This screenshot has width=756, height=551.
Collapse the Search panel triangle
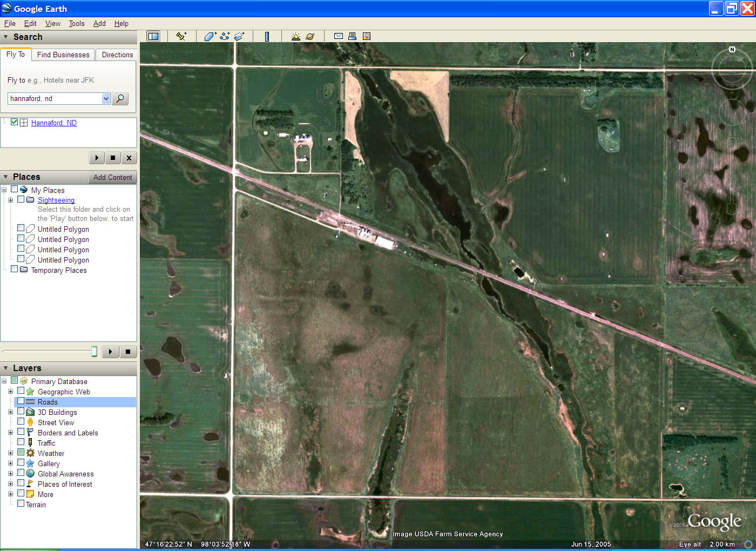pos(6,37)
